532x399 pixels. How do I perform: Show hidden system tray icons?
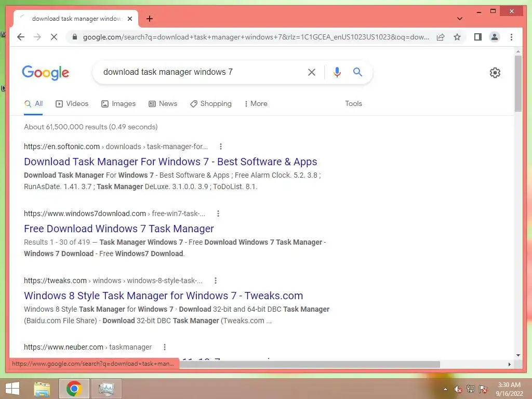pyautogui.click(x=445, y=389)
